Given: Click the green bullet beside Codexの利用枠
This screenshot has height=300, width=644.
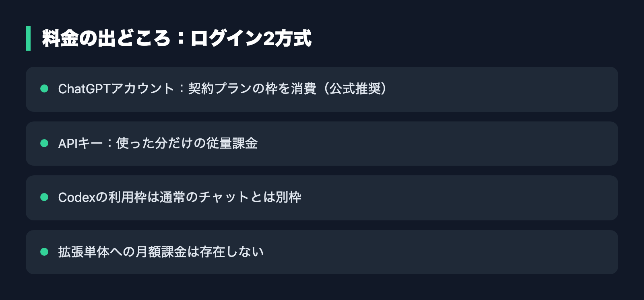Looking at the screenshot, I should (44, 197).
